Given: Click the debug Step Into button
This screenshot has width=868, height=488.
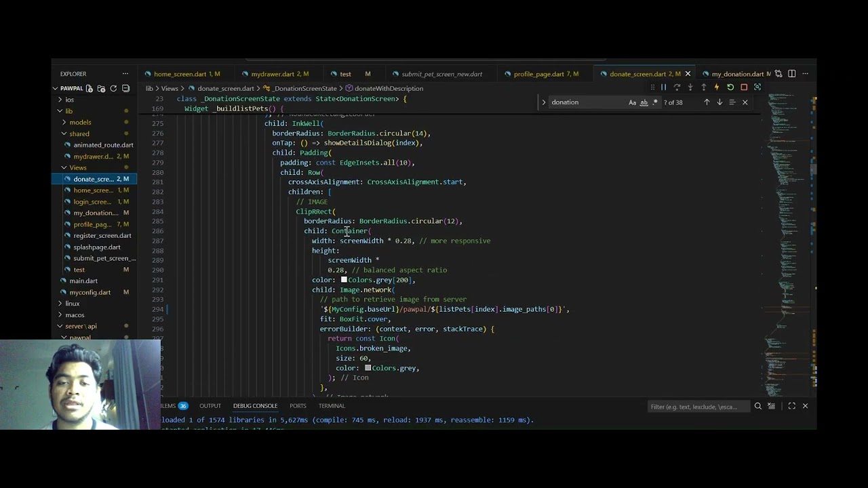Looking at the screenshot, I should coord(690,87).
